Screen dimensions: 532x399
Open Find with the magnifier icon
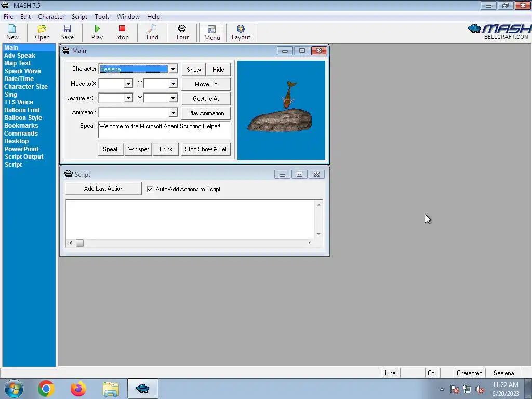point(152,33)
